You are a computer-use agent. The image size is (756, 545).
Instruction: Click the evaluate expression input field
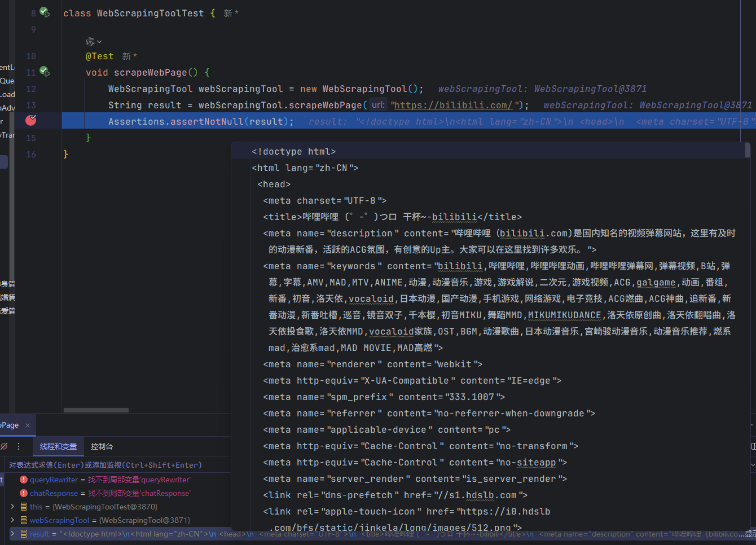113,465
